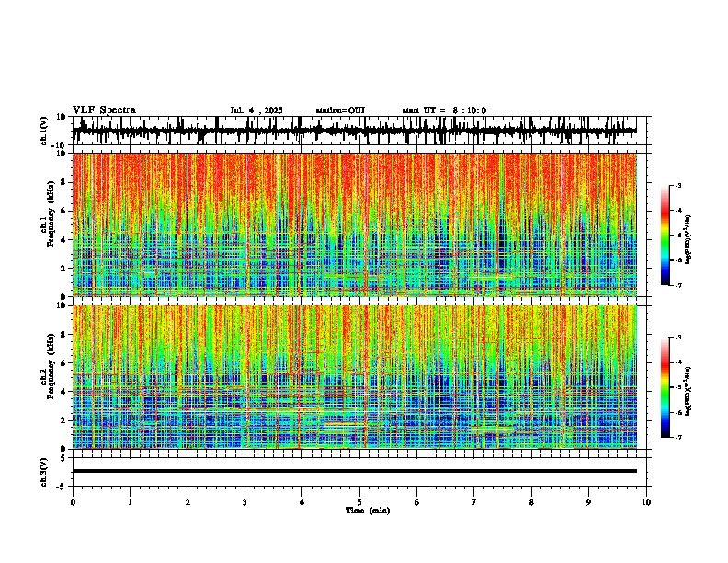Screen dimensions: 728x563
Task: Click the time axis end label "10"
Action: pyautogui.click(x=646, y=502)
